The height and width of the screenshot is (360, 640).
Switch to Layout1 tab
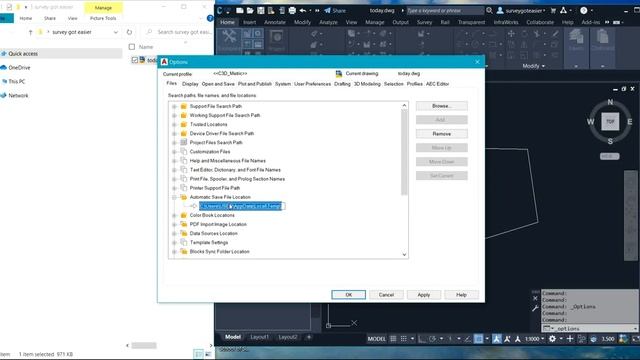[260, 337]
